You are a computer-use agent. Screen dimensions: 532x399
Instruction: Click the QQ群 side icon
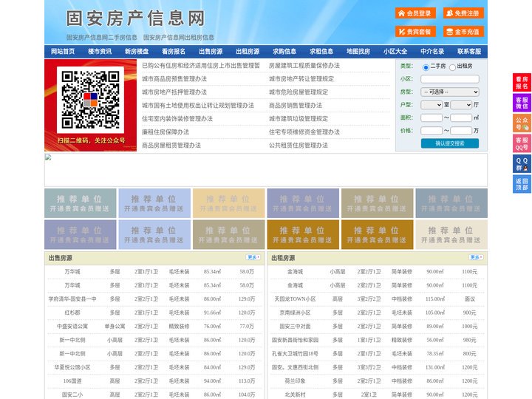(522, 164)
